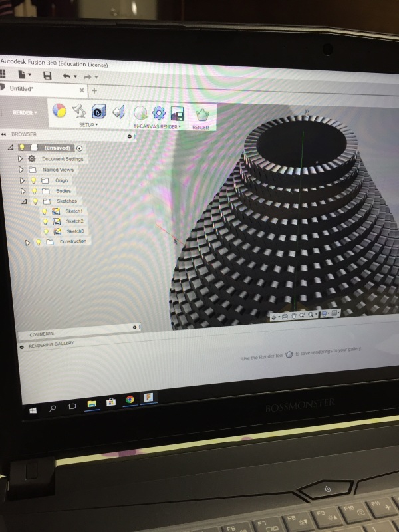The height and width of the screenshot is (532, 399).
Task: Toggle the Rendering Gallery collapse button
Action: point(22,347)
